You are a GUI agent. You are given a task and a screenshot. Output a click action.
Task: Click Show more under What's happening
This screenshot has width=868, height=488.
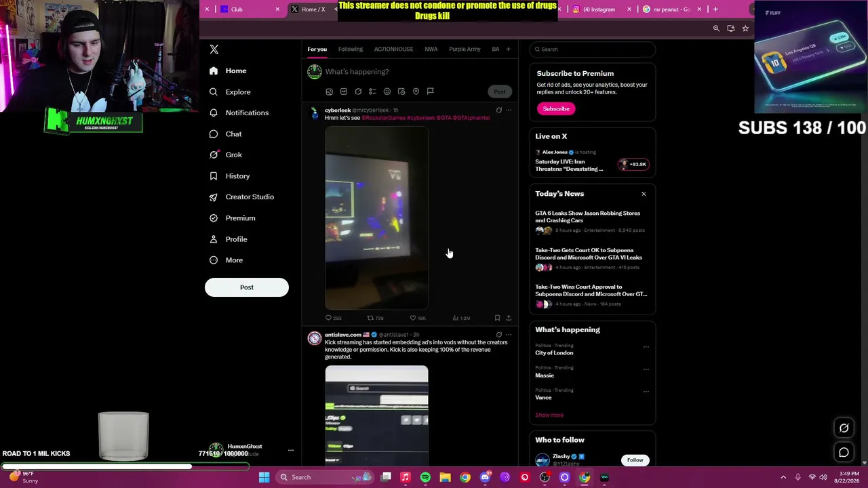point(549,415)
